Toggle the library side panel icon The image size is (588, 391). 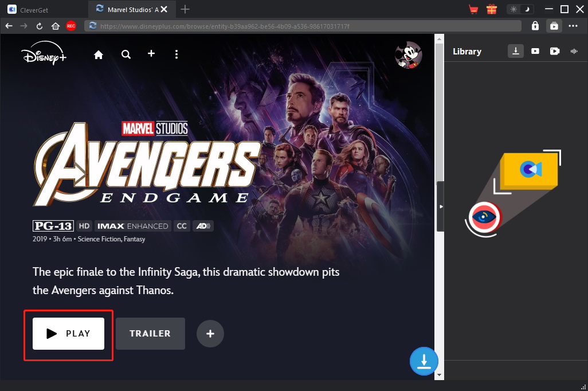[x=554, y=26]
